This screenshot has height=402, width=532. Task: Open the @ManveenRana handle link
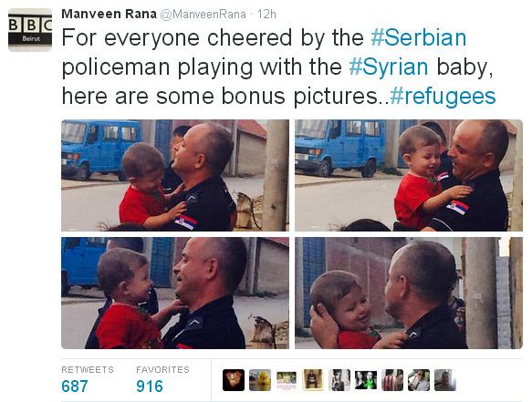tap(203, 15)
